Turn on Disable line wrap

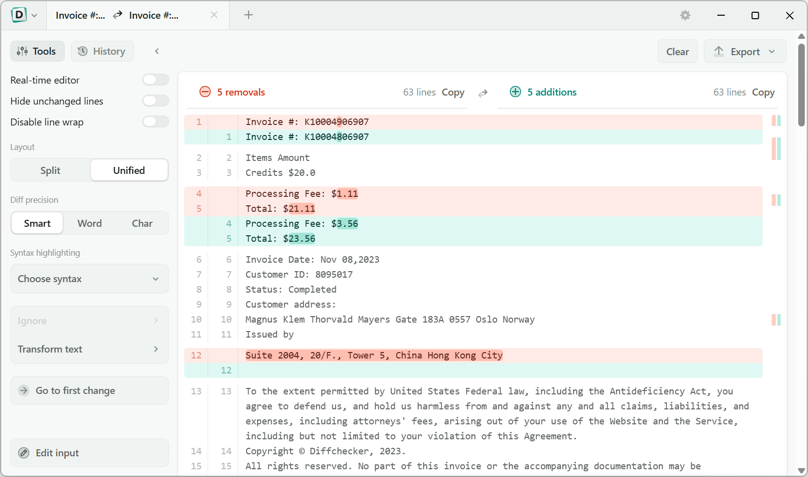[x=156, y=122]
